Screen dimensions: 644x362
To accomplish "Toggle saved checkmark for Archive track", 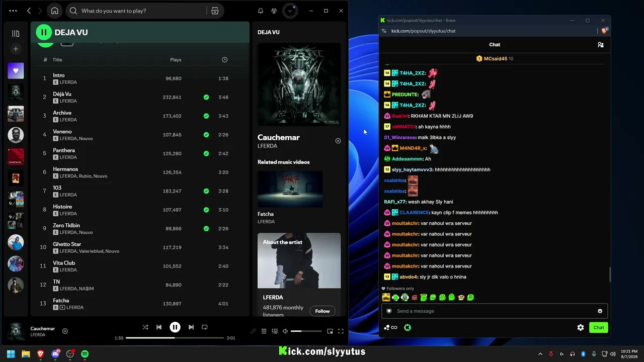I will 206,116.
